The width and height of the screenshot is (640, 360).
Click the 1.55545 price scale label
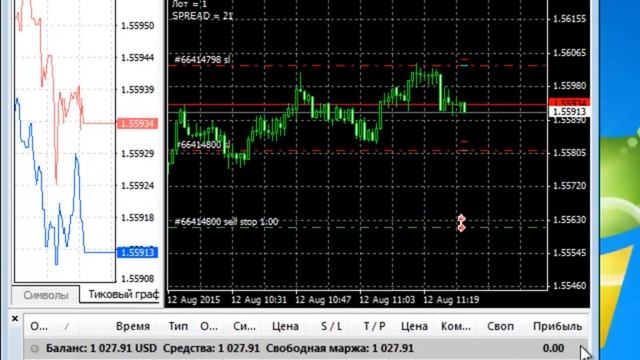click(x=569, y=253)
